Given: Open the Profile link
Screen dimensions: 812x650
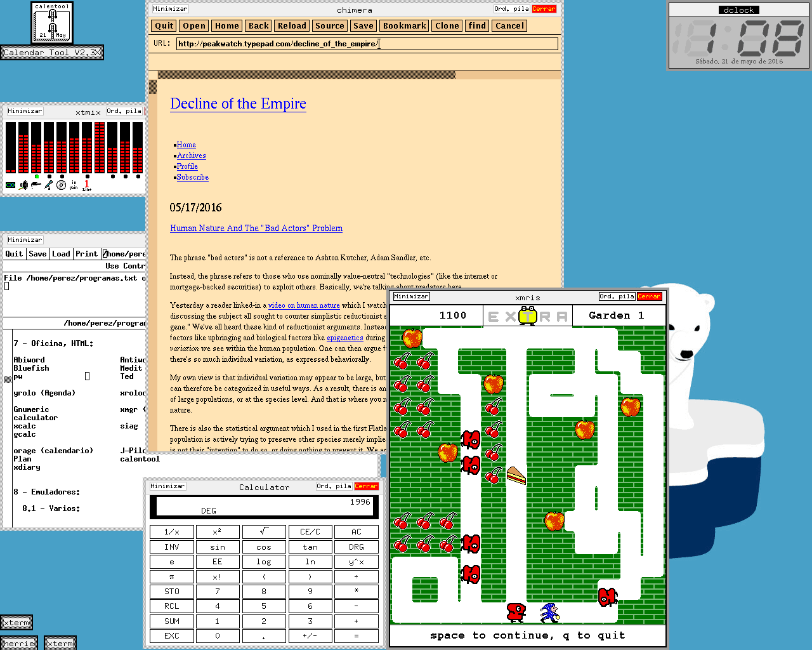Looking at the screenshot, I should pos(187,166).
